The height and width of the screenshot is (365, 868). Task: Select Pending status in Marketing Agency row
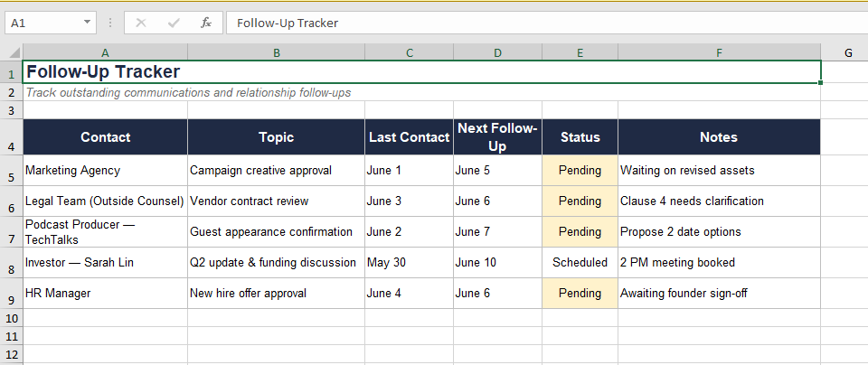(x=580, y=171)
